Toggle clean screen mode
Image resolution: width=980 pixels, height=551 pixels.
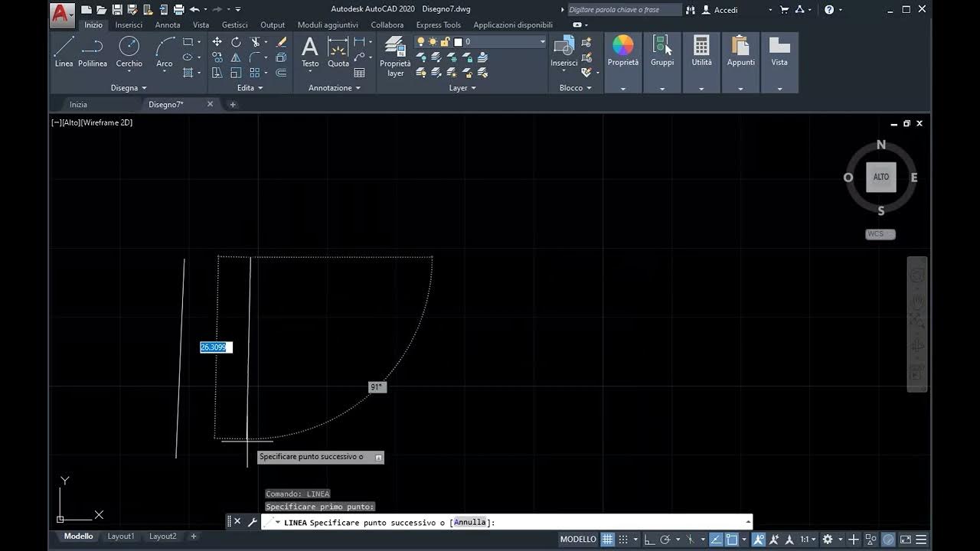pyautogui.click(x=906, y=540)
